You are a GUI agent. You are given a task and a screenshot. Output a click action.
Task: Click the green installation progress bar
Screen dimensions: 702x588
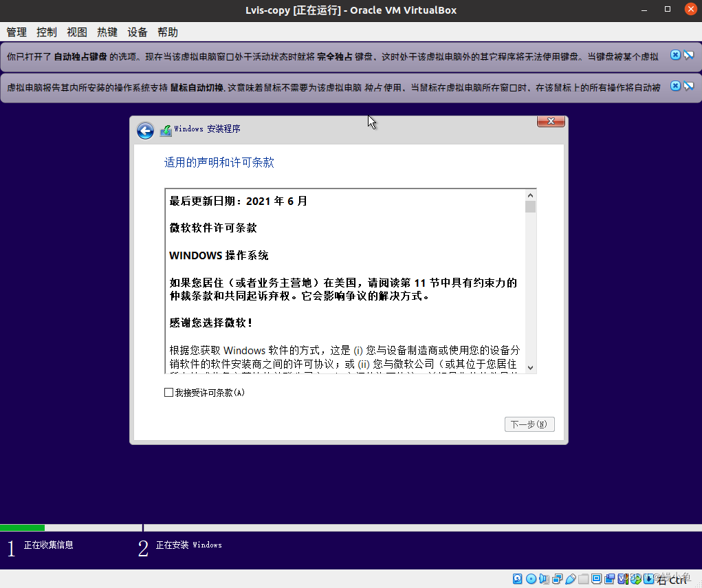pos(23,527)
